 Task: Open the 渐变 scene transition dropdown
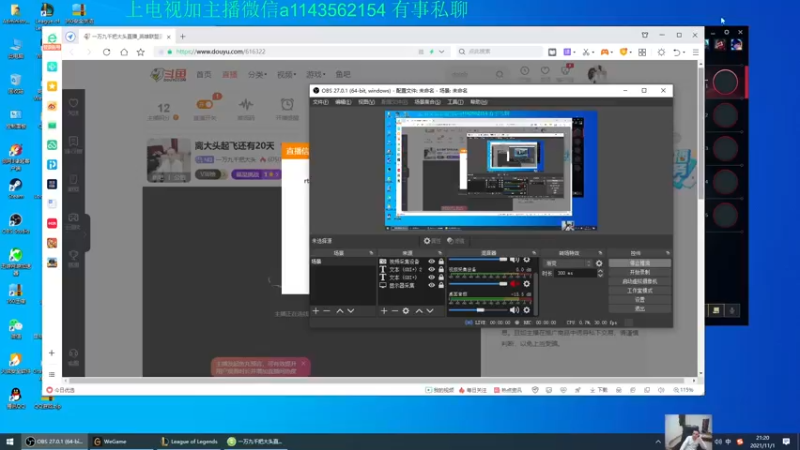[568, 263]
